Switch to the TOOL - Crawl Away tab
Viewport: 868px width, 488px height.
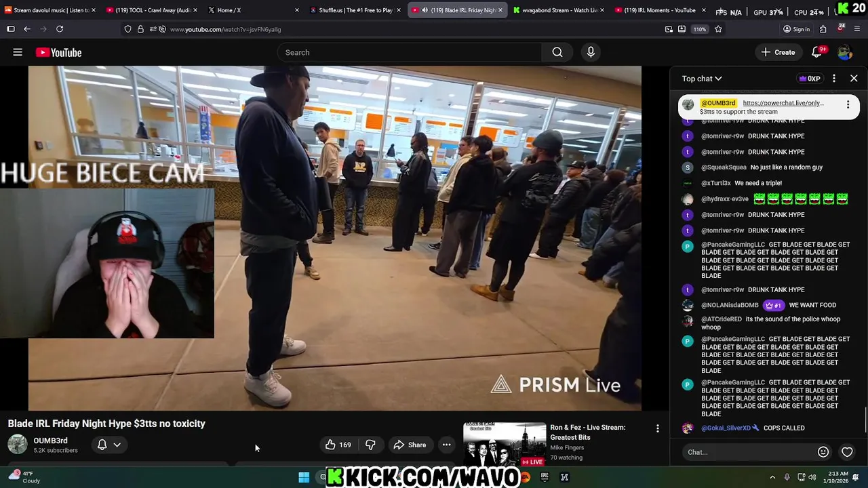click(x=152, y=10)
